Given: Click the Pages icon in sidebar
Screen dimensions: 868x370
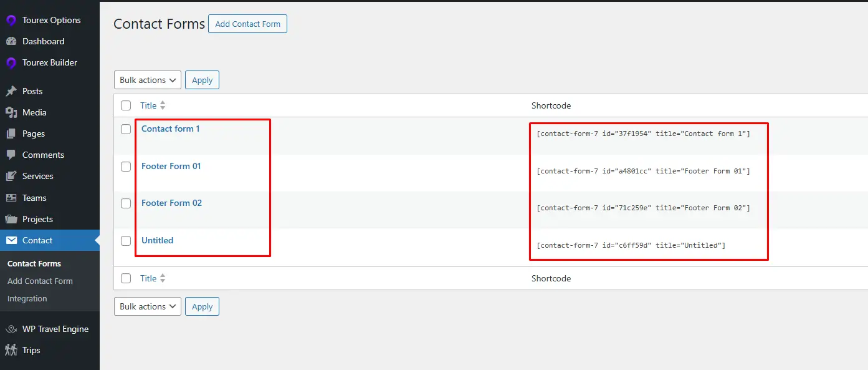Looking at the screenshot, I should point(11,134).
